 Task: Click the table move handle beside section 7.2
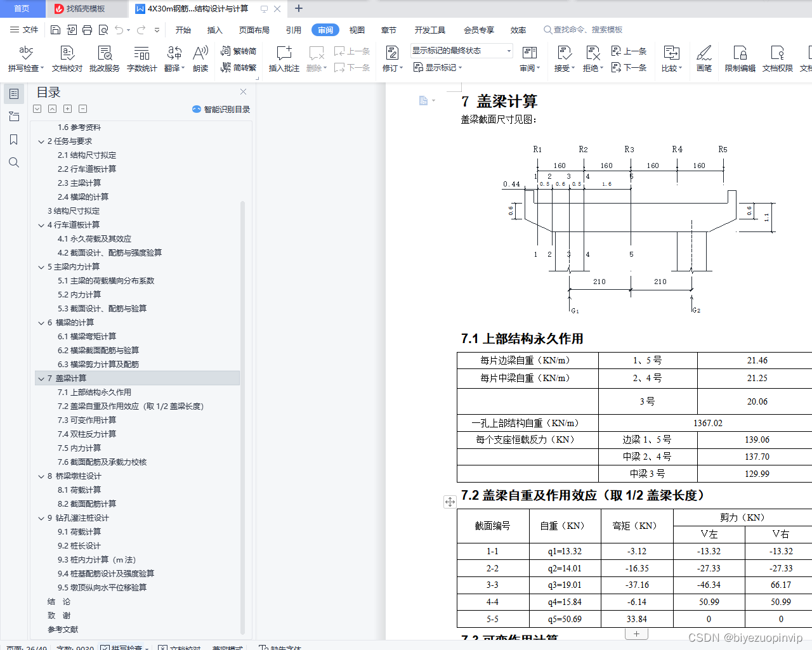tap(450, 502)
